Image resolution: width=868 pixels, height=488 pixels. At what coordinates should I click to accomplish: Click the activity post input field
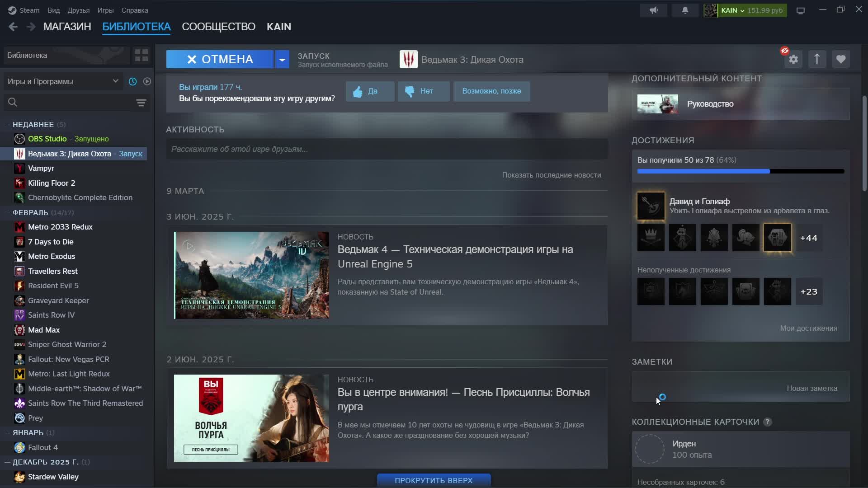[x=387, y=149]
